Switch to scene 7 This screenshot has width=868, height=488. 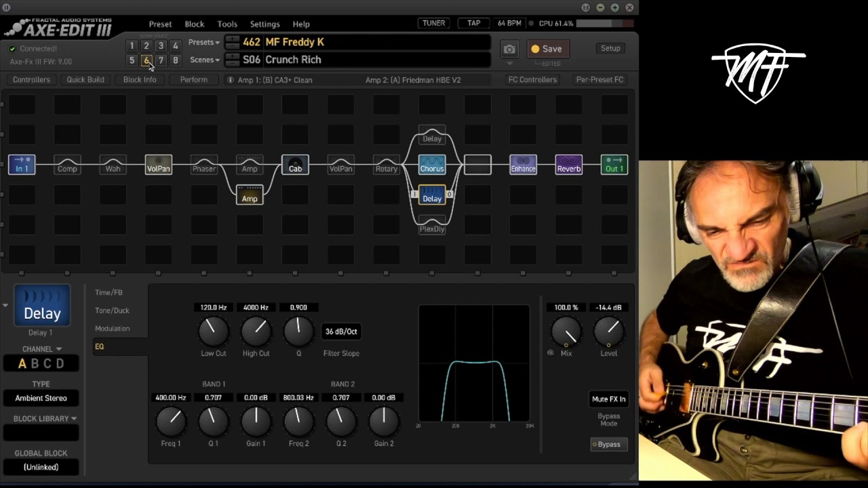tap(161, 60)
